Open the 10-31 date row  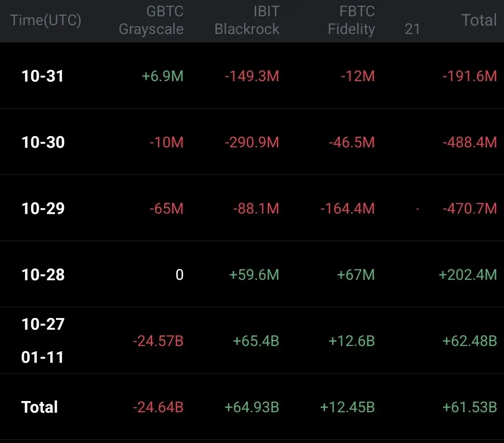pos(42,76)
